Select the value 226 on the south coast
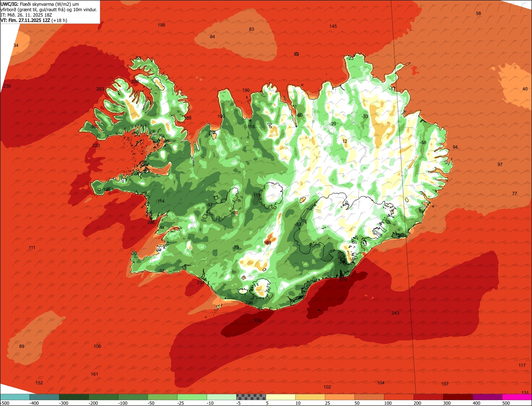 coord(249,303)
